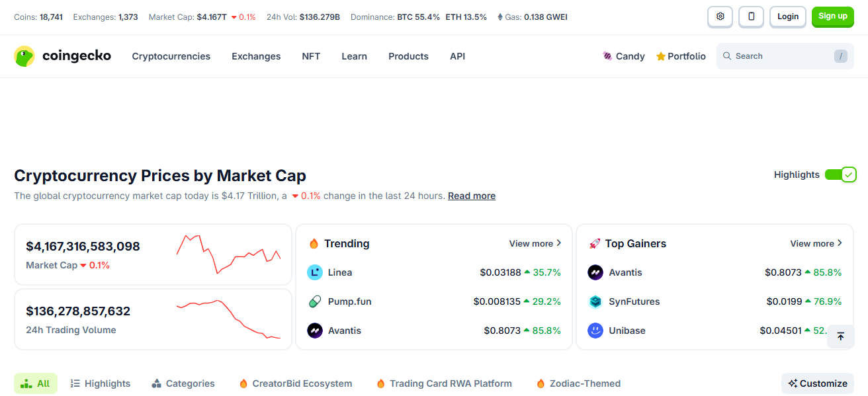Select the CreatorBid Ecosystem filter
This screenshot has height=396, width=868.
pos(296,383)
